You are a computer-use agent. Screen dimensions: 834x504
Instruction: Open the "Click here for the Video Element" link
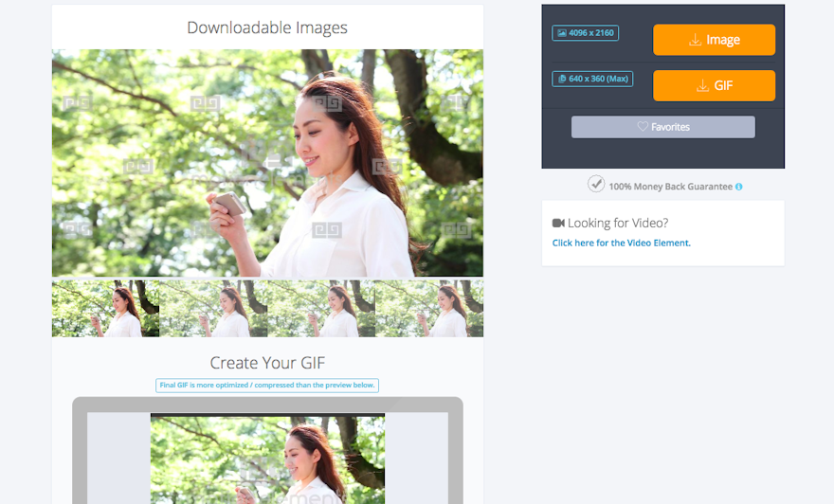[x=621, y=243]
